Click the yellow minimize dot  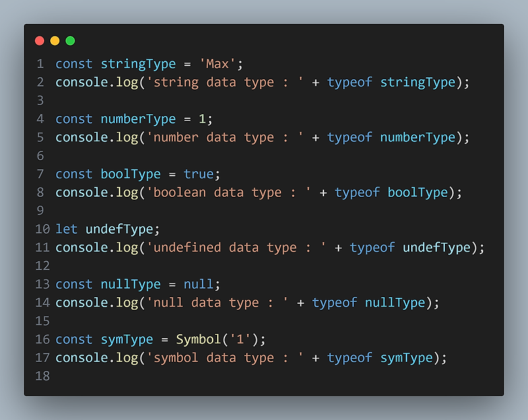[55, 41]
